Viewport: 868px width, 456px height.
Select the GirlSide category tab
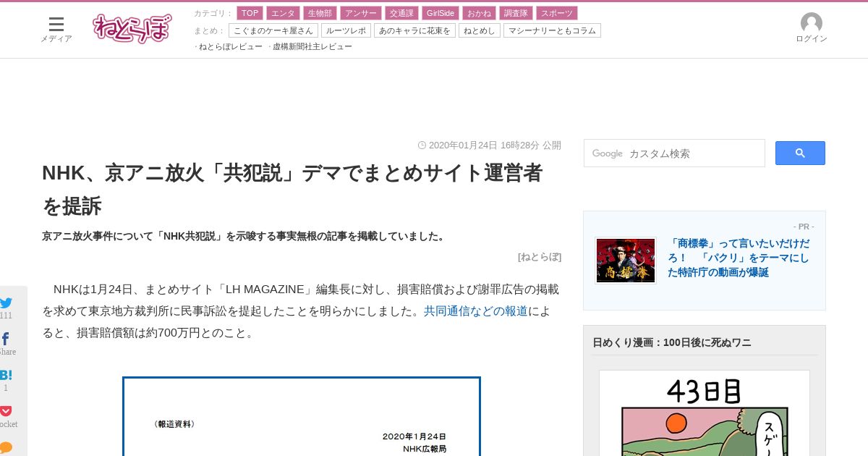click(x=441, y=13)
